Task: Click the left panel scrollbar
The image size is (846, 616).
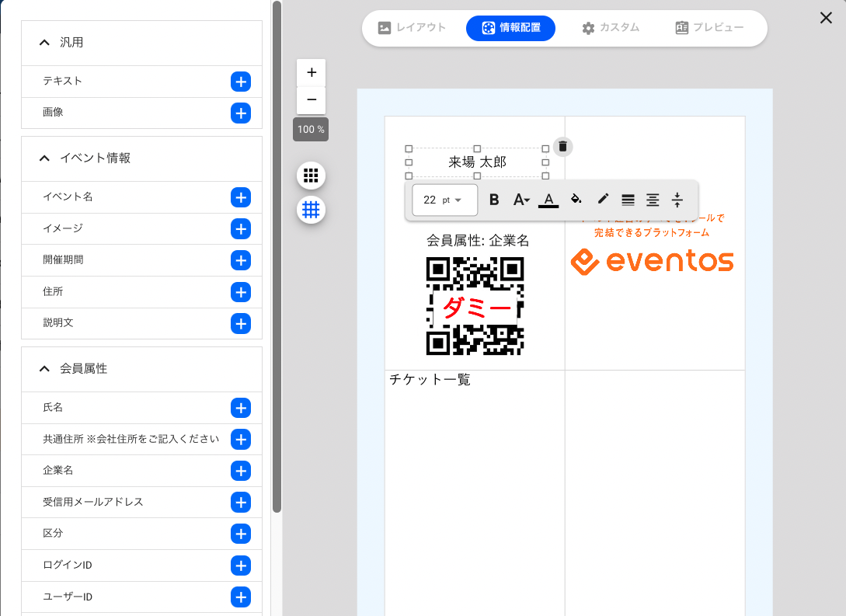Action: pyautogui.click(x=277, y=256)
